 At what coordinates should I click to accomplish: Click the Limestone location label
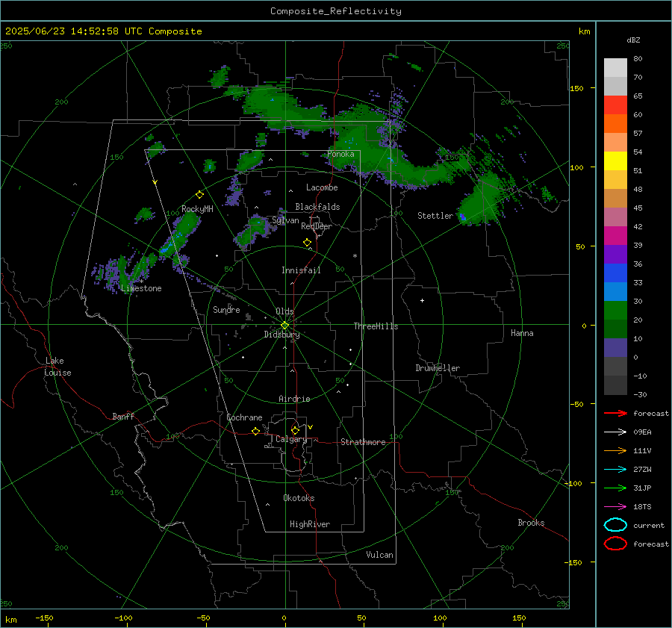point(141,288)
